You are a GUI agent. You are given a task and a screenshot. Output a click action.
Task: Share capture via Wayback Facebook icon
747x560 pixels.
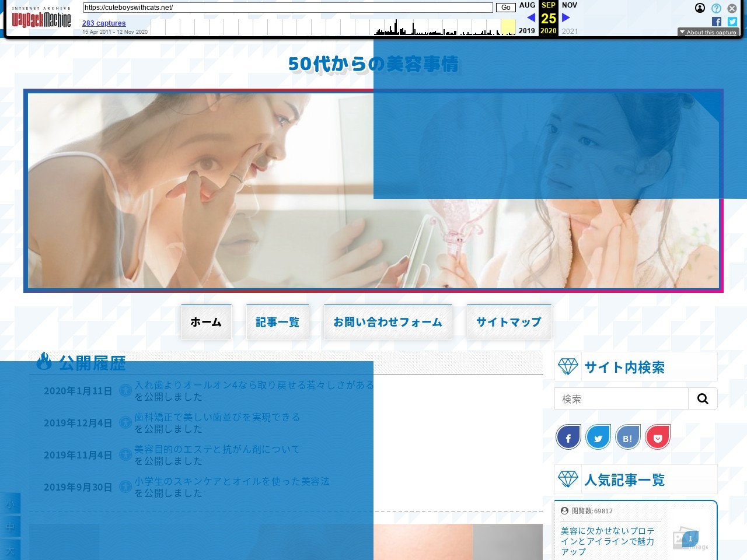(717, 22)
